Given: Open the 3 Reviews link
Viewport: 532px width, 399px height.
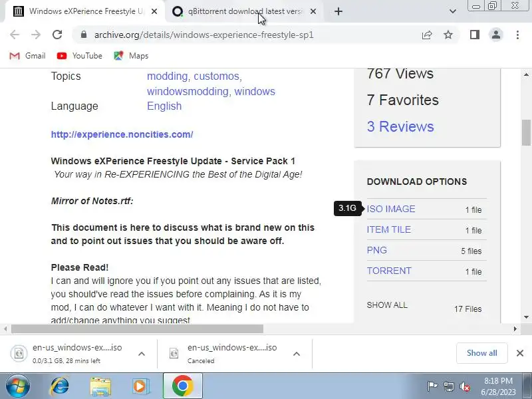Looking at the screenshot, I should click(400, 126).
